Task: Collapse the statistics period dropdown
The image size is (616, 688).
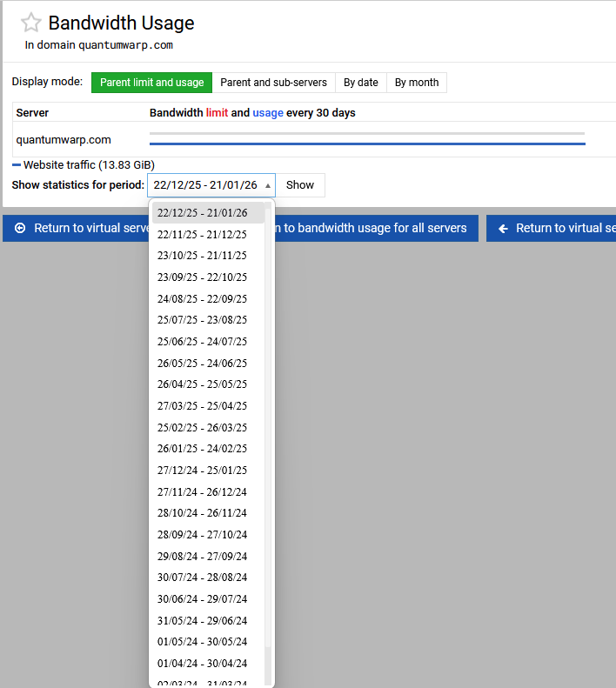Action: pos(211,185)
